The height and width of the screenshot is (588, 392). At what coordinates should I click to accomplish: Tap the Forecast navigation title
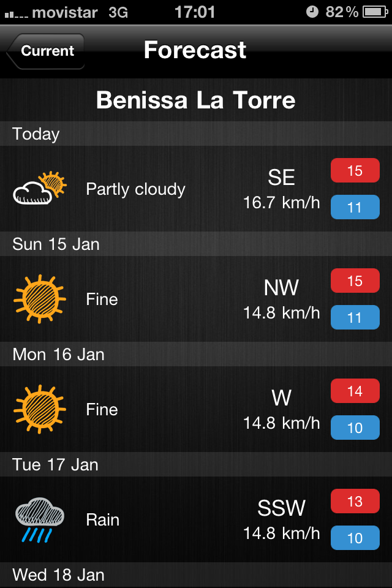195,50
